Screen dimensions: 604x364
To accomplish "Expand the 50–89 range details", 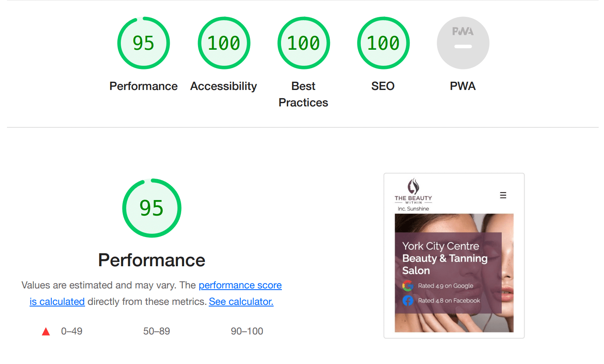I will point(157,331).
